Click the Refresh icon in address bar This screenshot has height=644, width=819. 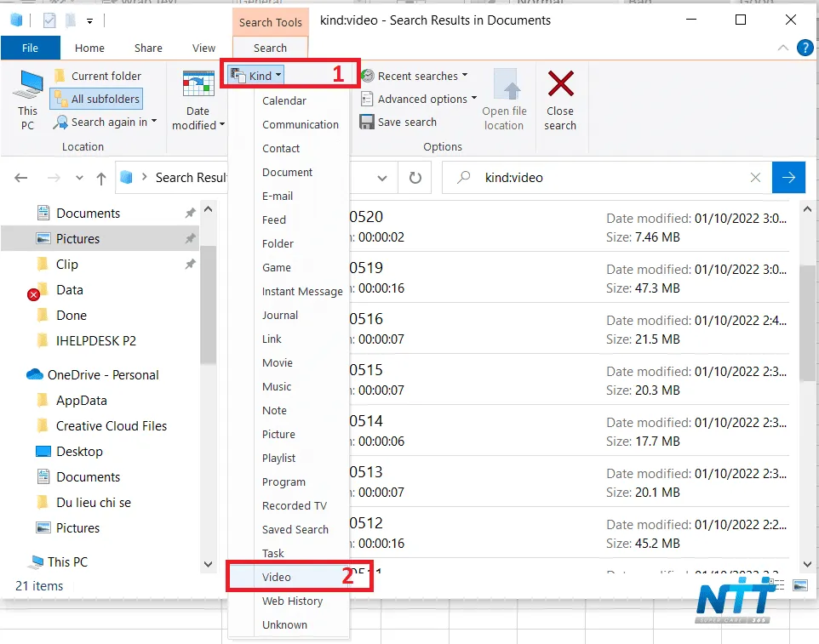click(x=415, y=178)
